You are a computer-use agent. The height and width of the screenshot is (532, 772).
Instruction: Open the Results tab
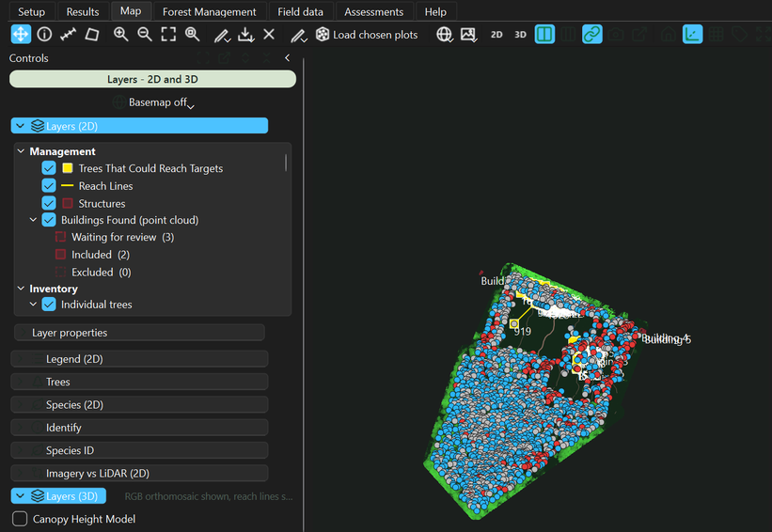pyautogui.click(x=83, y=11)
